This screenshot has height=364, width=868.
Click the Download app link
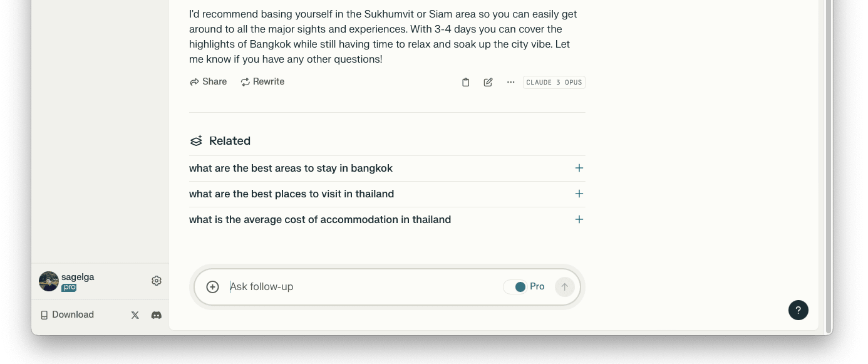point(67,315)
